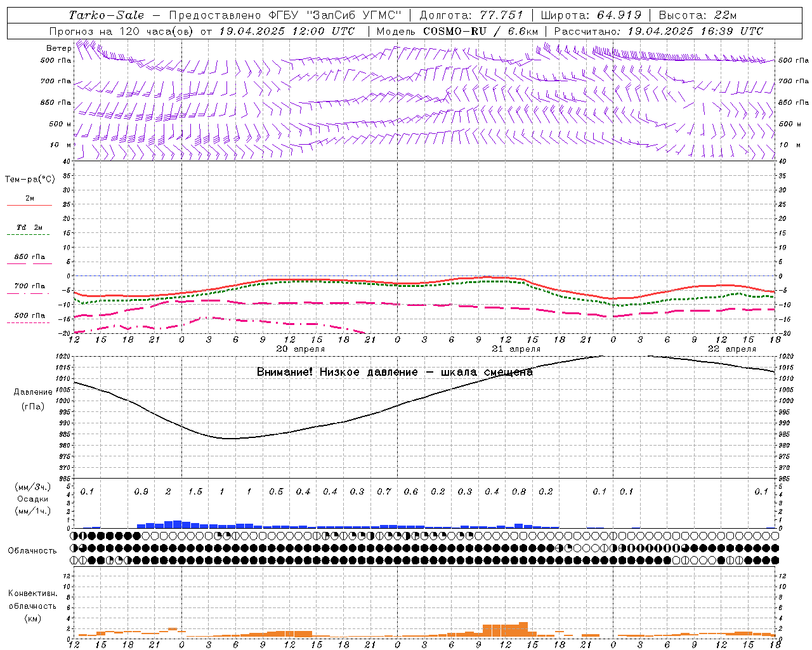The height and width of the screenshot is (650, 812).
Task: Click the Tarko-Sale station title
Action: [107, 15]
